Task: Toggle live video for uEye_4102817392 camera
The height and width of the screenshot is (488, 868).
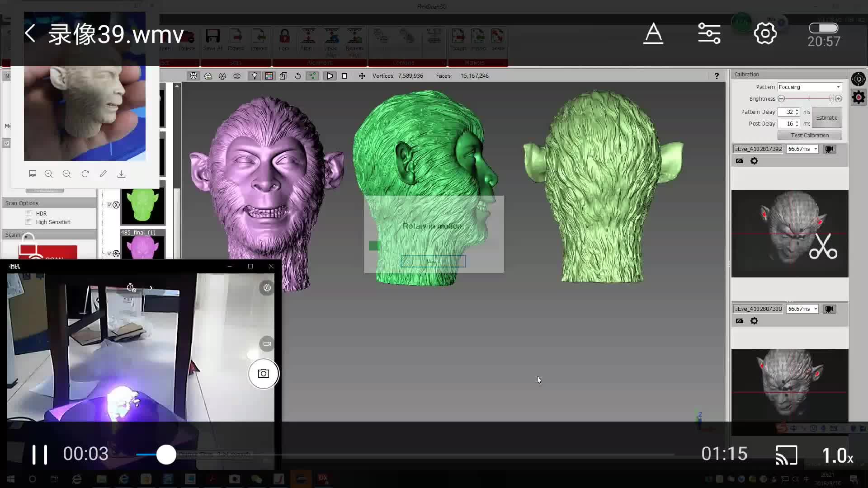Action: [829, 149]
